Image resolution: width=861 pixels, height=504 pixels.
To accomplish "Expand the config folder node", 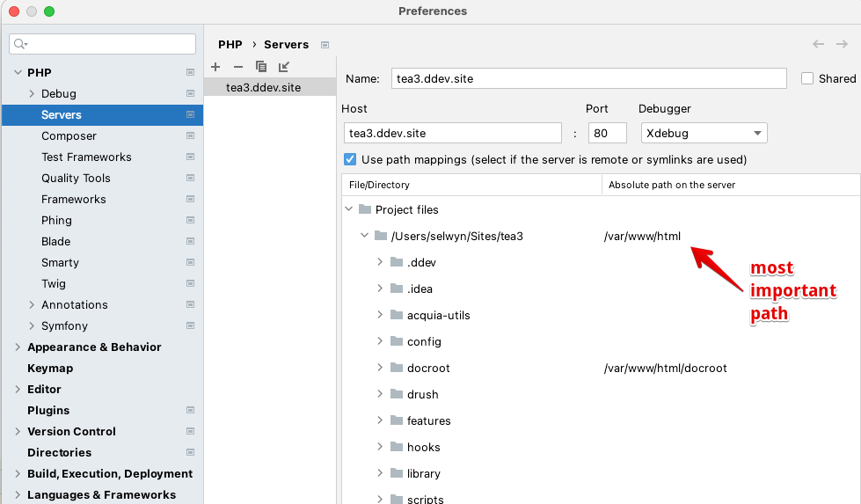I will (x=379, y=341).
